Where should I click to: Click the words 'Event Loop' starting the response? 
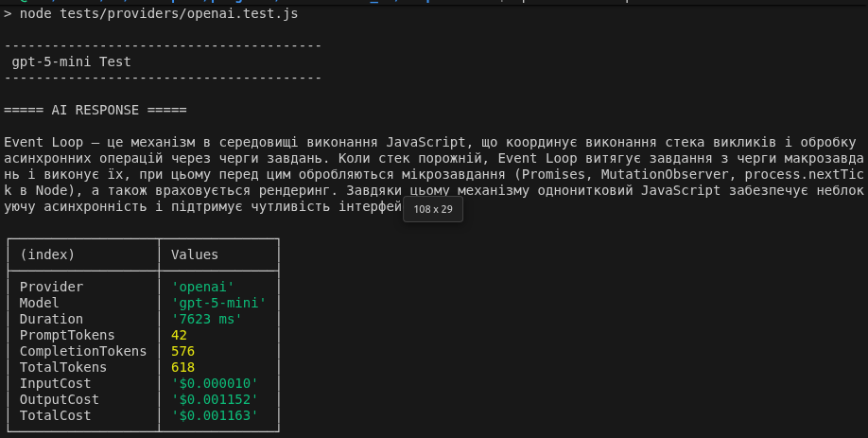coord(43,142)
